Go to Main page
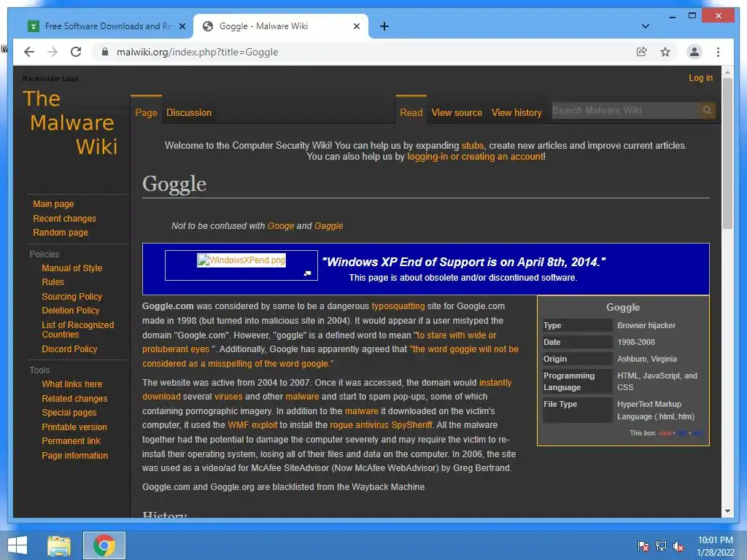This screenshot has width=747, height=560. pos(53,204)
